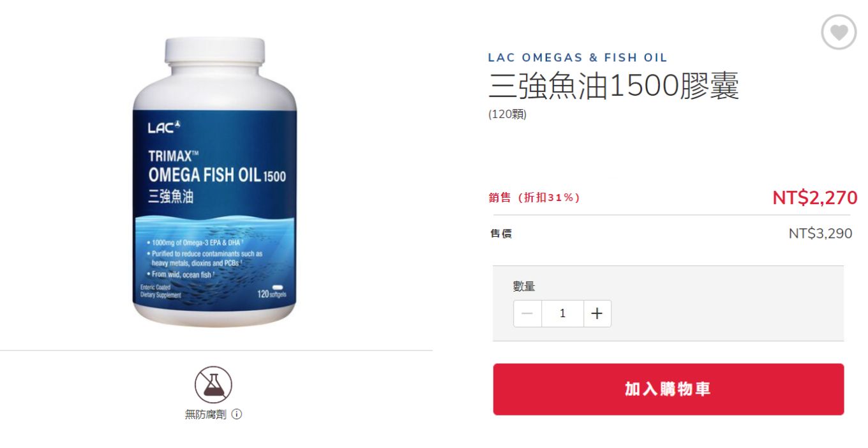Click the 數量 quantity label
Viewport: 868px width, 448px height.
[x=524, y=287]
